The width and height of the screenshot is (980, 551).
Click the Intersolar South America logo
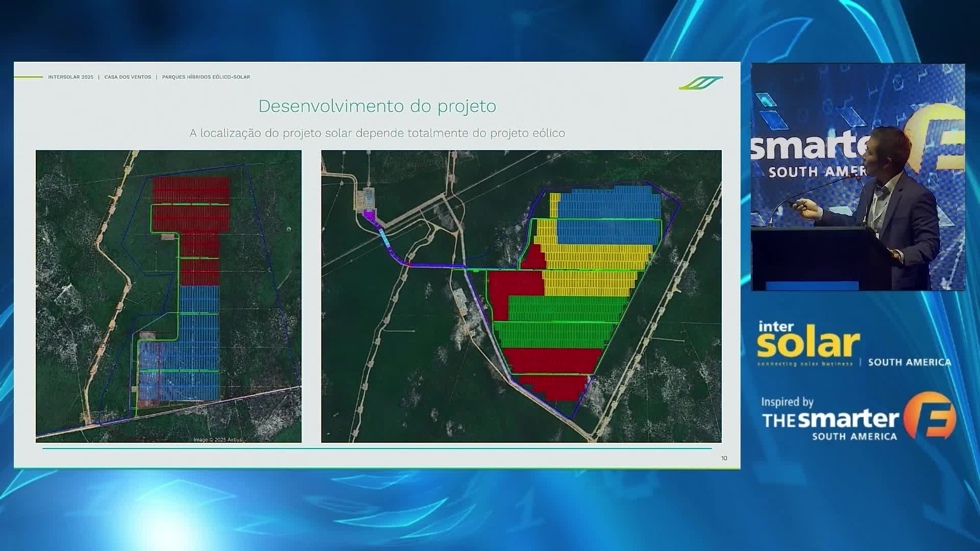point(854,343)
